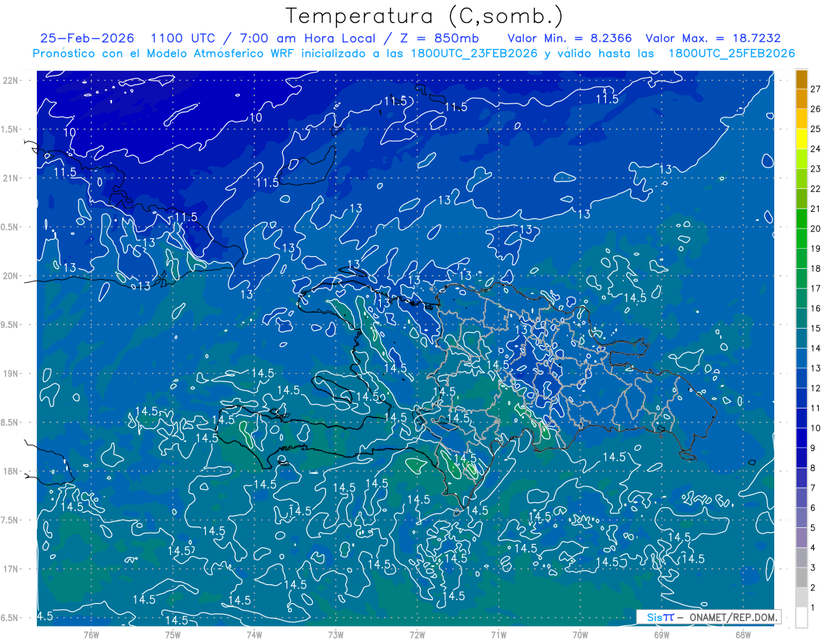Choose the olive swatch between 21 and 22
Screen dimensions: 834x644
(801, 199)
